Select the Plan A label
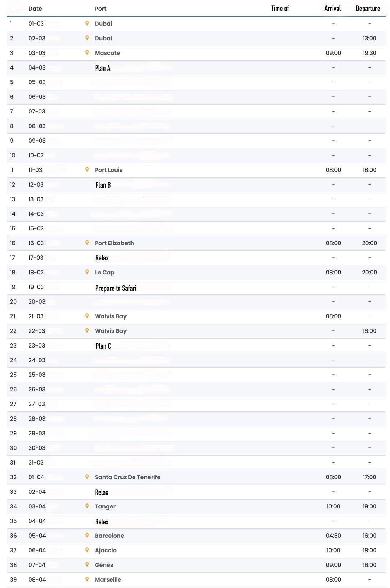 pyautogui.click(x=103, y=68)
